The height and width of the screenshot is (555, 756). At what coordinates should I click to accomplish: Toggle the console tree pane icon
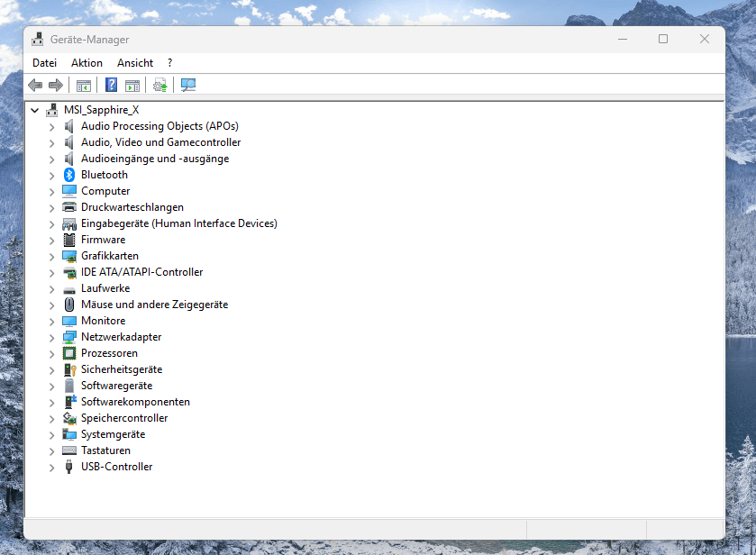tap(84, 86)
